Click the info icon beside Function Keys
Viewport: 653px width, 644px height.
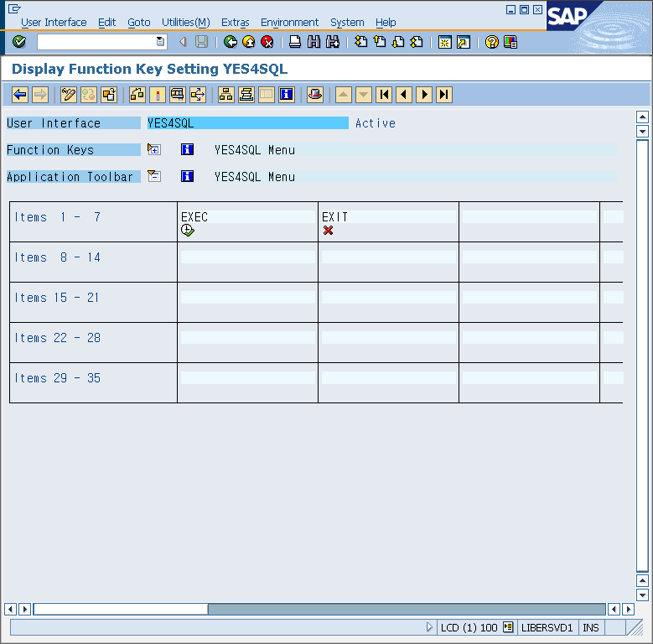188,149
